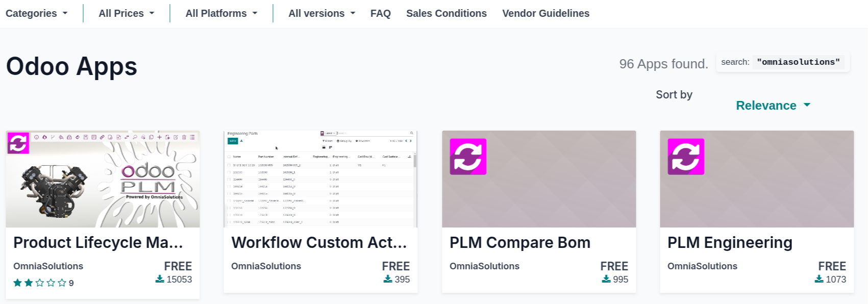Click the PLM Compare Bom sync icon

tap(468, 157)
